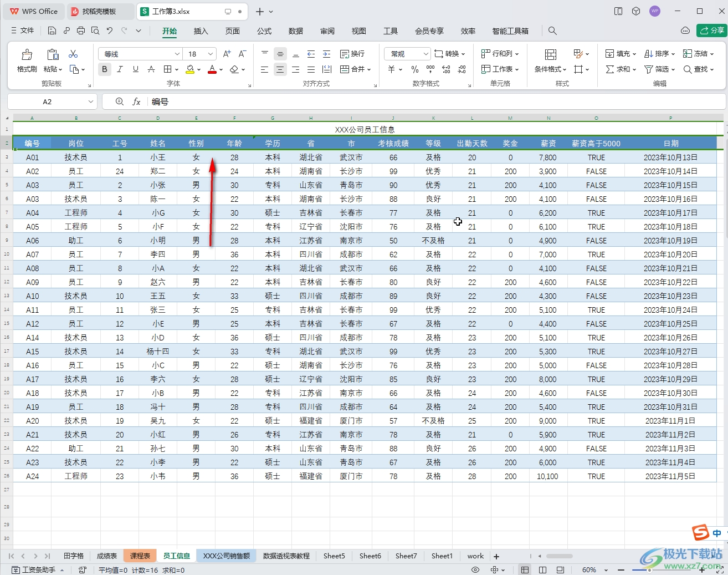
Task: Click the insert function fx icon
Action: pos(137,101)
